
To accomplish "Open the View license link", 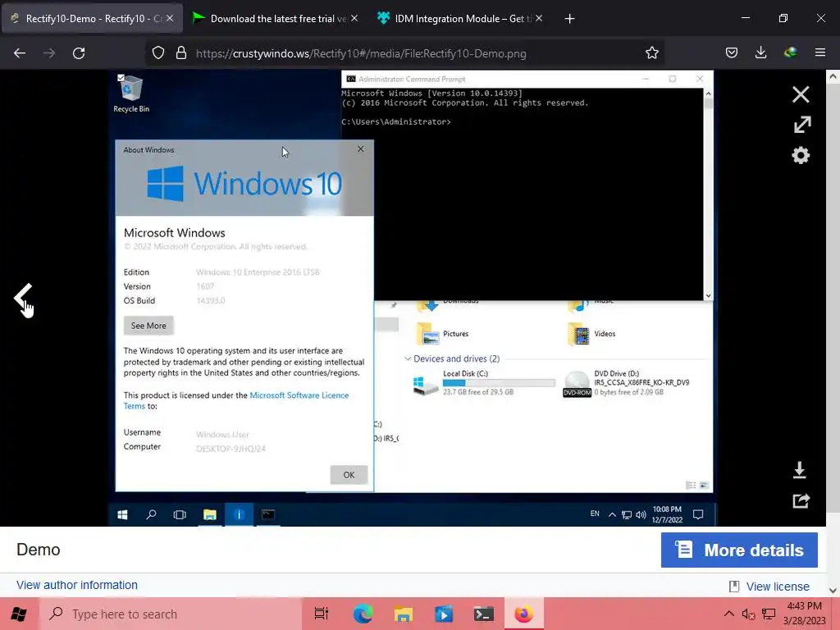I will [778, 587].
